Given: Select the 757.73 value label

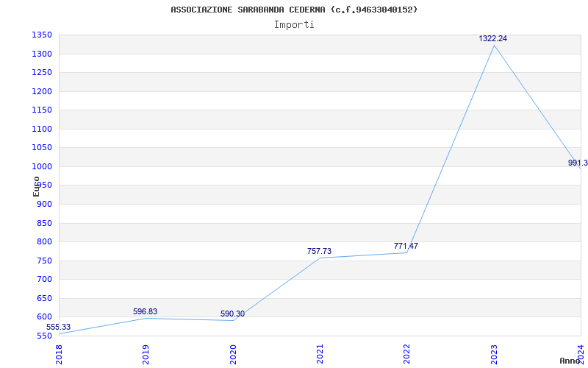Looking at the screenshot, I should click(x=319, y=252).
